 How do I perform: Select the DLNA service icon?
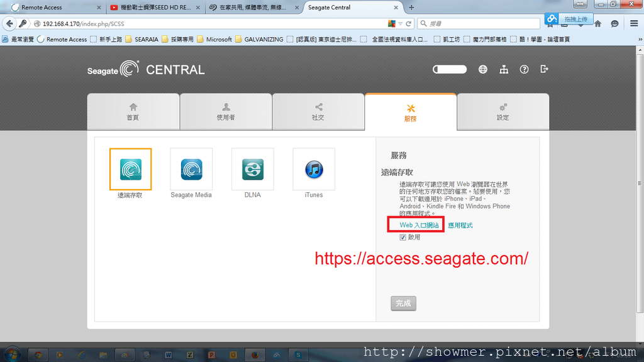click(x=253, y=169)
